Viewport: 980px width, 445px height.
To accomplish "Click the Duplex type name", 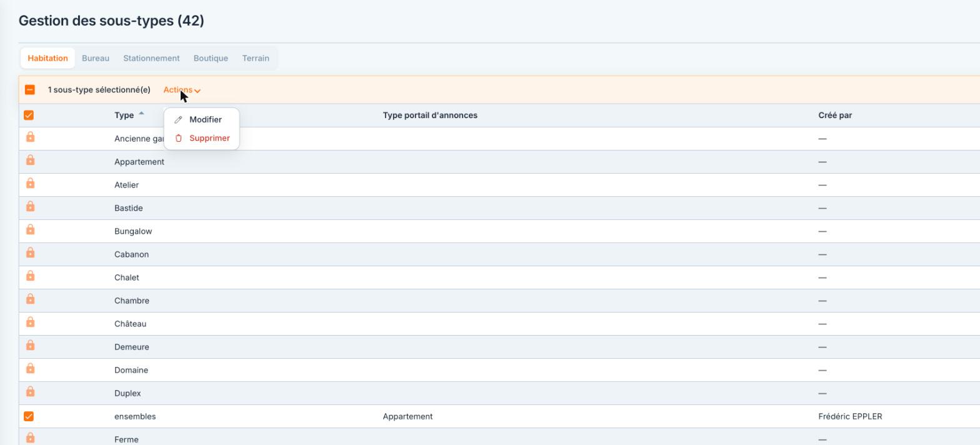I will click(x=127, y=393).
